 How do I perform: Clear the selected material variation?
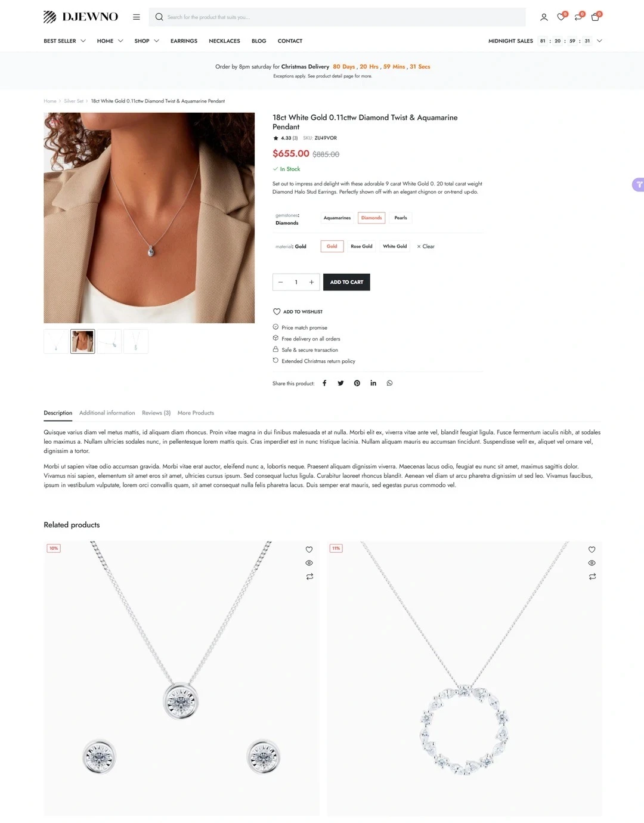click(x=426, y=246)
